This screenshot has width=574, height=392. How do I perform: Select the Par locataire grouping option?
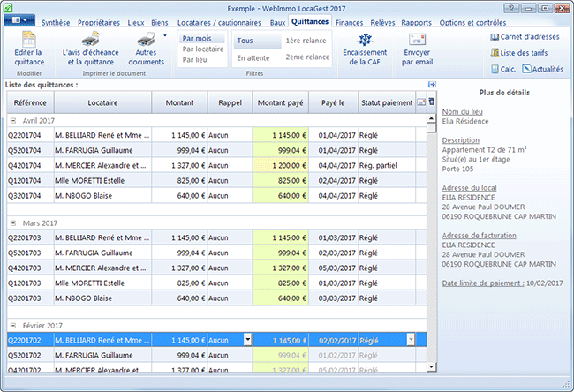203,49
